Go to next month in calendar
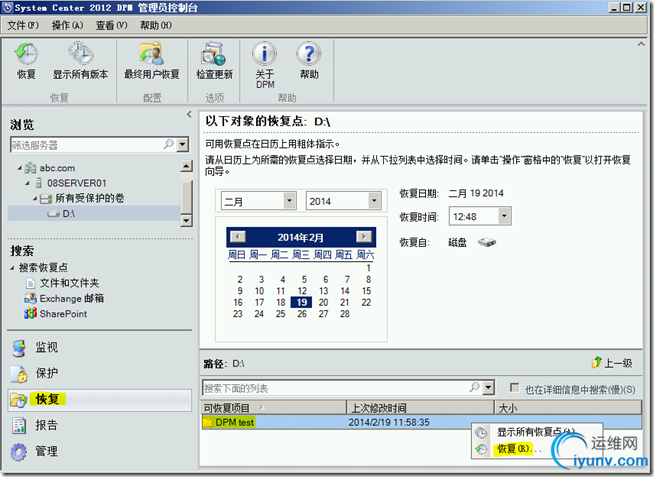This screenshot has height=477, width=654. click(364, 237)
